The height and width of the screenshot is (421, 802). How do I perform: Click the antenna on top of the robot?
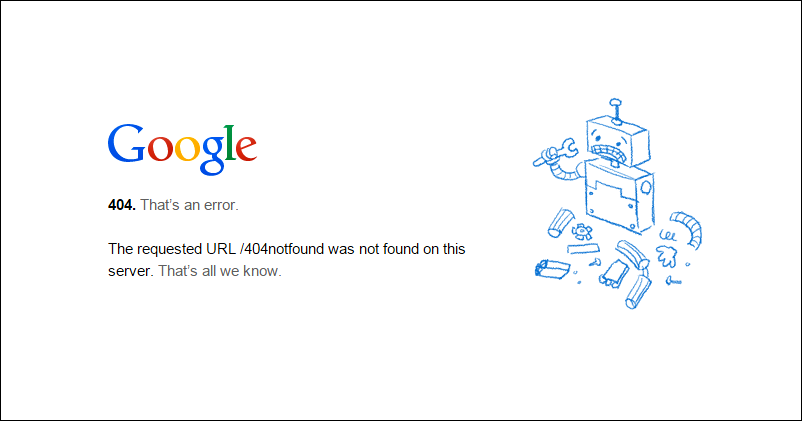(x=616, y=111)
